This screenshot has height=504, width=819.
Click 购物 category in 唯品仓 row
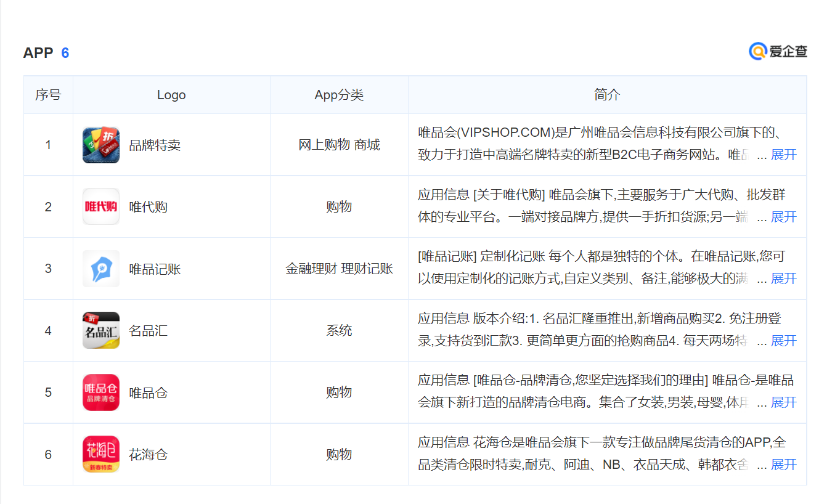[339, 392]
